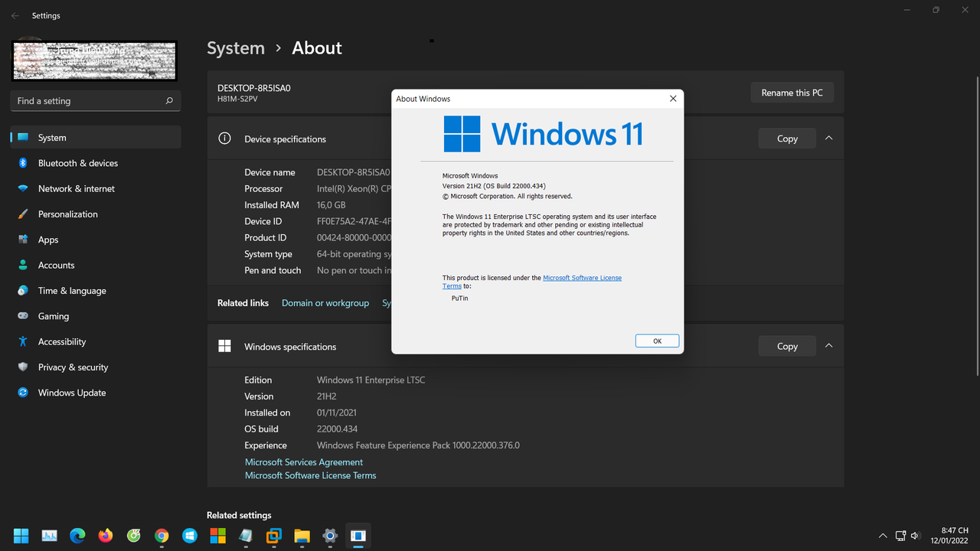Launch Google Chrome from taskbar
Viewport: 980px width, 551px height.
162,536
